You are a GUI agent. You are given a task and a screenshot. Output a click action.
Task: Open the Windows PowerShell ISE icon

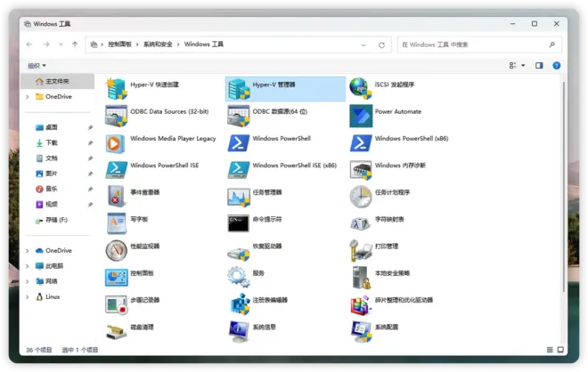[x=116, y=170]
